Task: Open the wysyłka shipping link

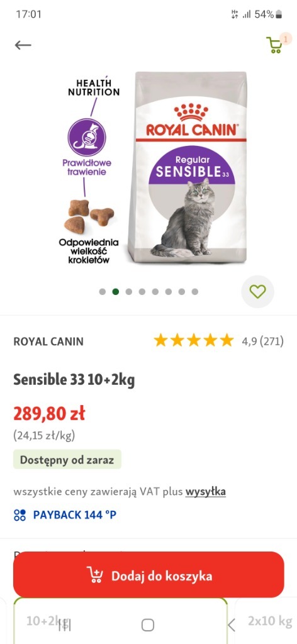Action: [x=205, y=492]
